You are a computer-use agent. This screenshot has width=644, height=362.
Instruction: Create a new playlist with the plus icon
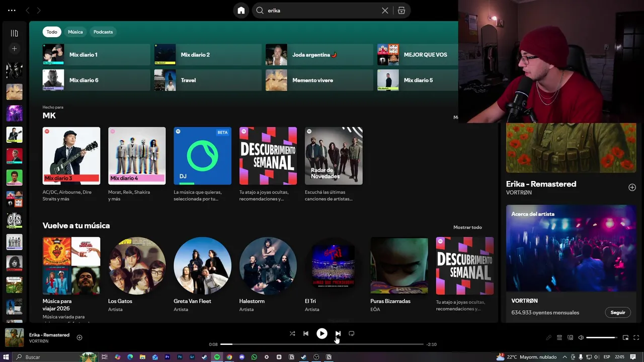coord(14,49)
